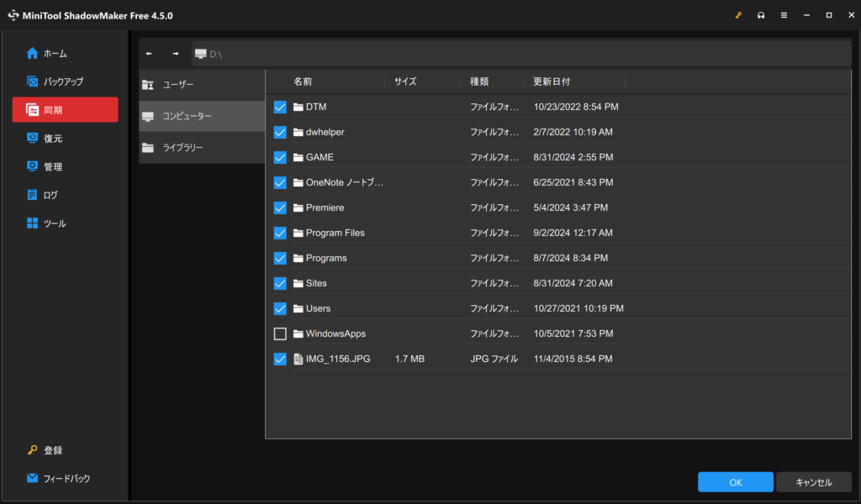Click the Sites folder icon
The image size is (861, 504).
coord(298,284)
